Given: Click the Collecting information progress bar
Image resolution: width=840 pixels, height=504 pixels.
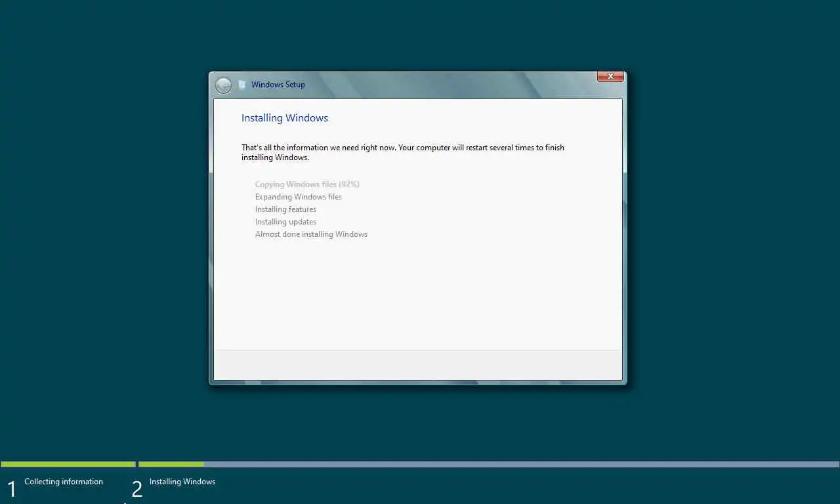Looking at the screenshot, I should [68, 465].
